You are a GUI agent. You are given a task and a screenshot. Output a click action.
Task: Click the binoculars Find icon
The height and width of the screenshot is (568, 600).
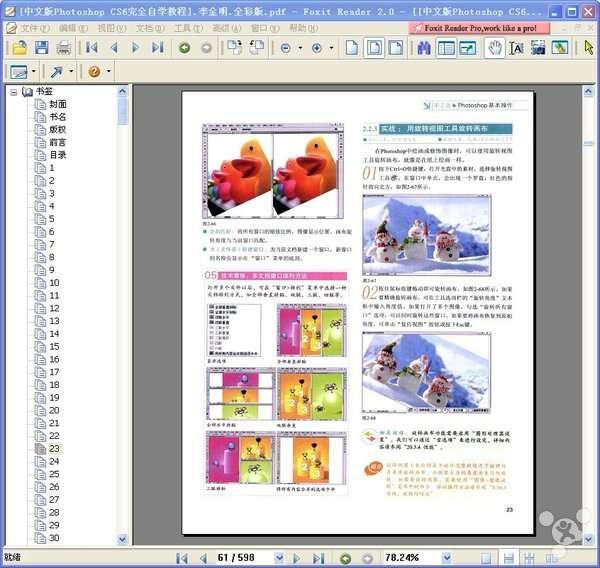pos(423,47)
